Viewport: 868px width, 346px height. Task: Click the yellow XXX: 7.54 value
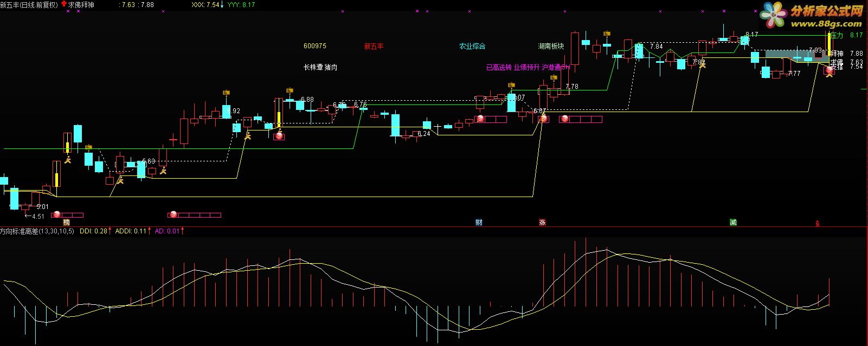click(x=205, y=5)
